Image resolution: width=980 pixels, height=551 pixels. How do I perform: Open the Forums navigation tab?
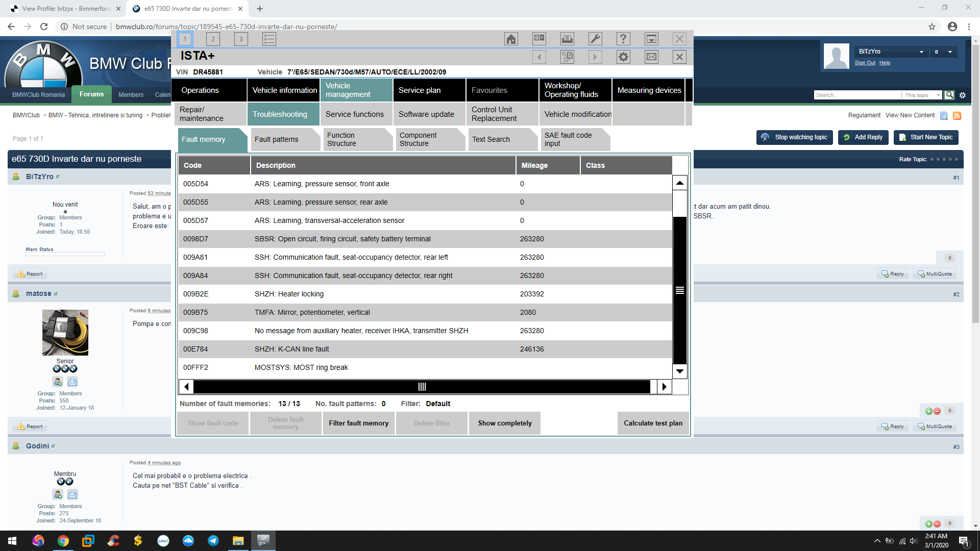click(x=91, y=94)
